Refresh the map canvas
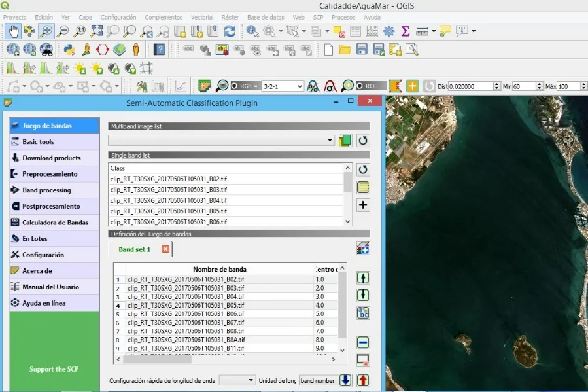The width and height of the screenshot is (588, 392). pyautogui.click(x=230, y=31)
